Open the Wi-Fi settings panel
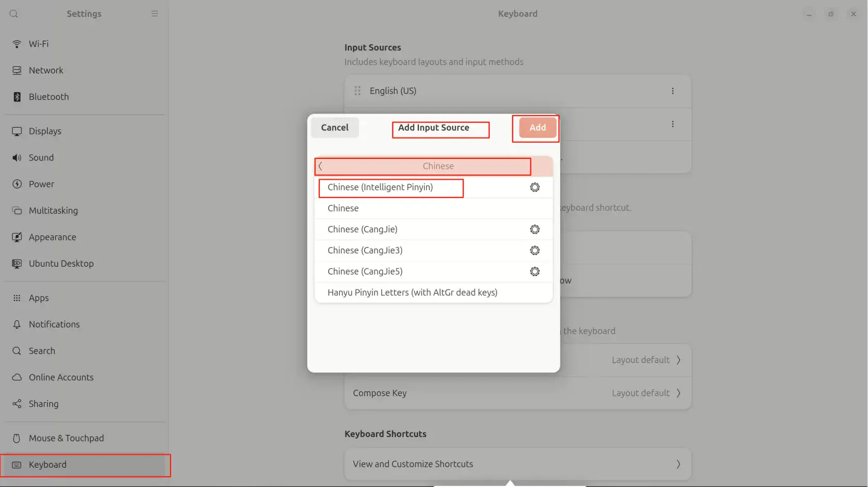The width and height of the screenshot is (868, 487). 39,44
